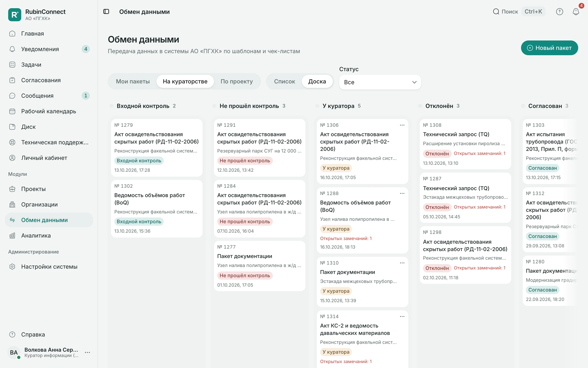Open Обмен данными in sidebar
Image resolution: width=588 pixels, height=368 pixels.
point(49,220)
